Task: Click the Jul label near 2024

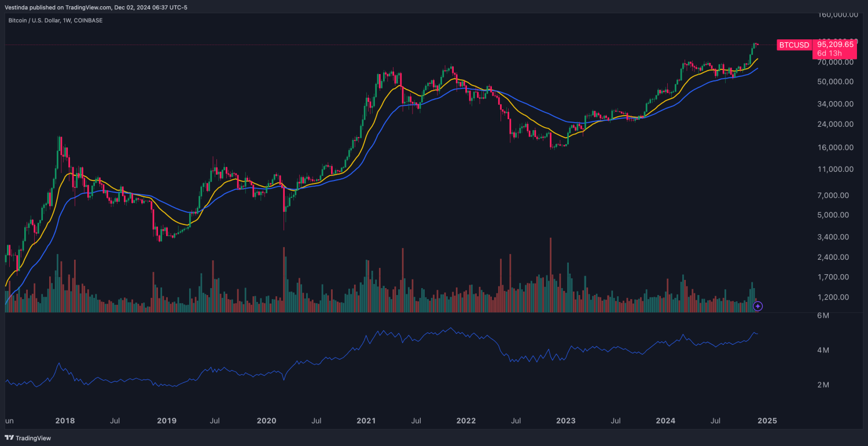Action: click(716, 421)
